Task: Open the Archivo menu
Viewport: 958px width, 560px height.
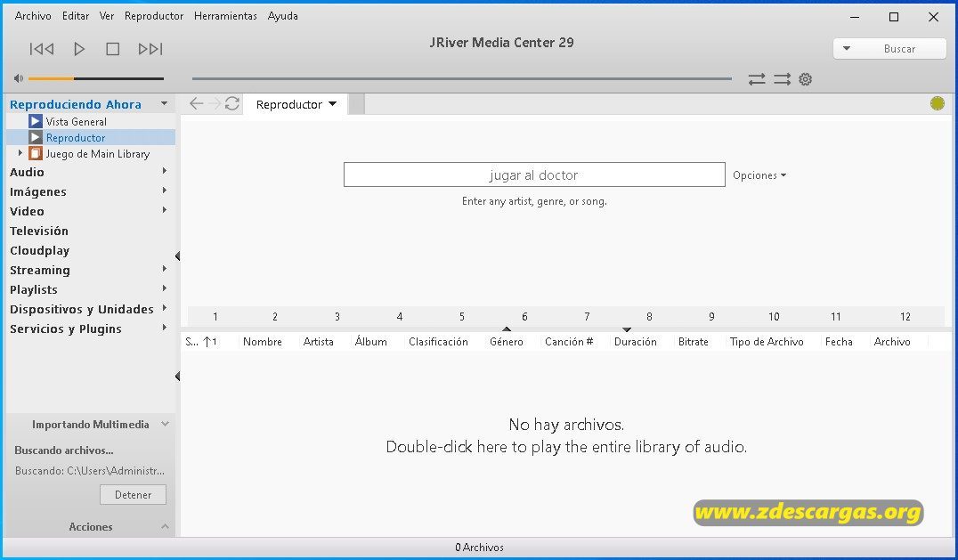Action: point(33,16)
